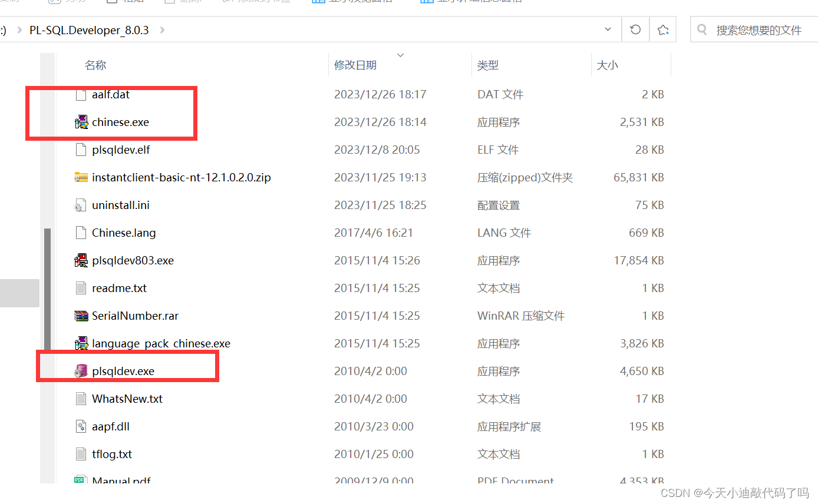Refresh the current folder view
Screen dimensions: 818x504
pos(635,29)
